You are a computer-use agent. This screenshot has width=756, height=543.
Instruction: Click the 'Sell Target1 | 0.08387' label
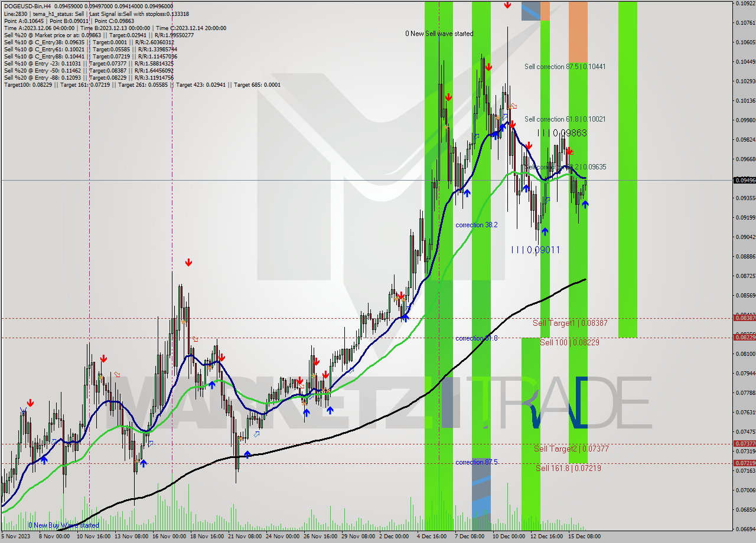570,323
